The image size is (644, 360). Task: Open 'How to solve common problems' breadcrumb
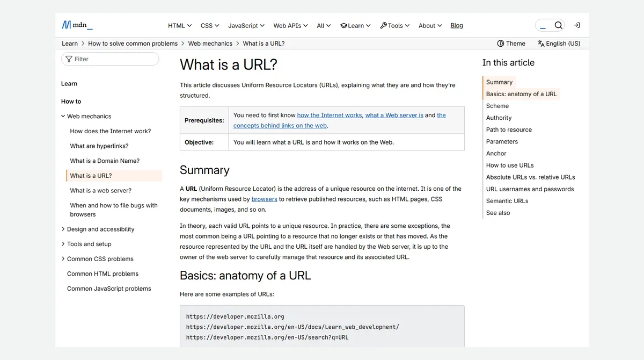[133, 44]
